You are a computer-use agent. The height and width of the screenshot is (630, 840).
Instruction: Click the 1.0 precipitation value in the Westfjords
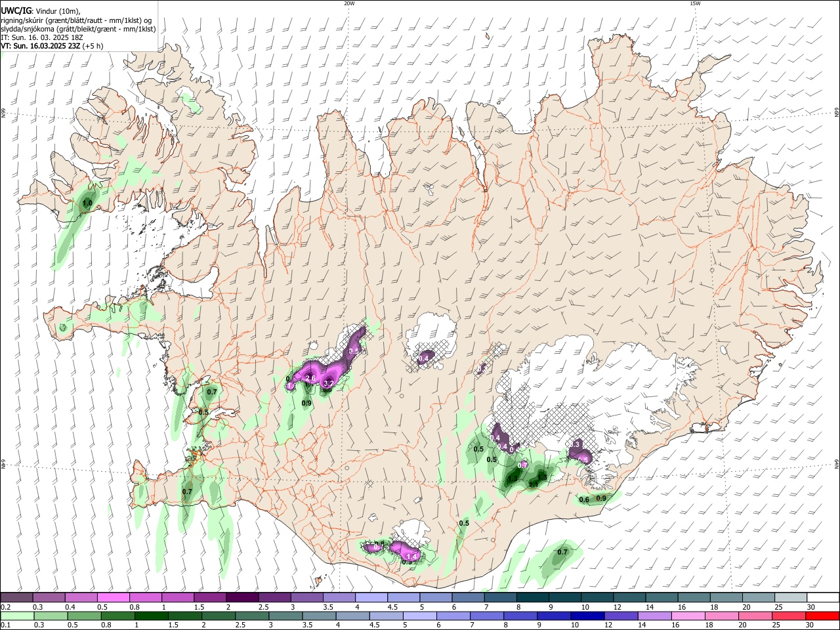(x=87, y=203)
